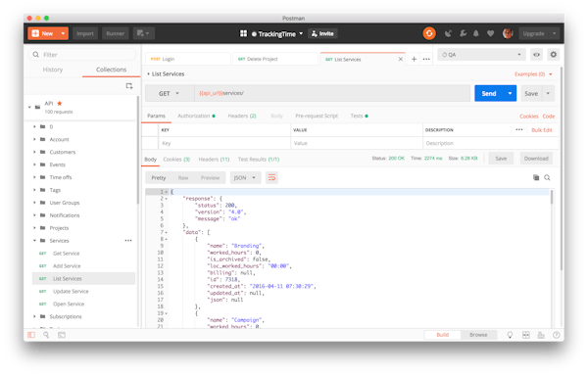Open the request Headers (2) tab
This screenshot has height=375, width=588.
(242, 117)
